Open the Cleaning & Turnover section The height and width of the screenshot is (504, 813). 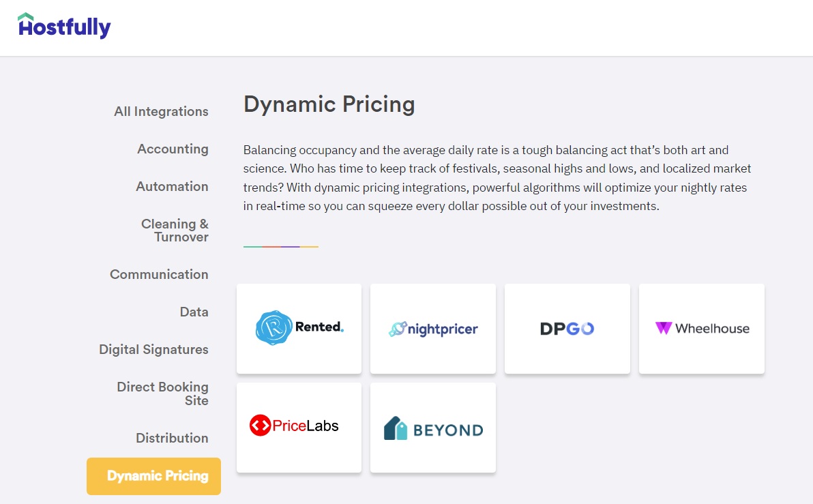[175, 230]
